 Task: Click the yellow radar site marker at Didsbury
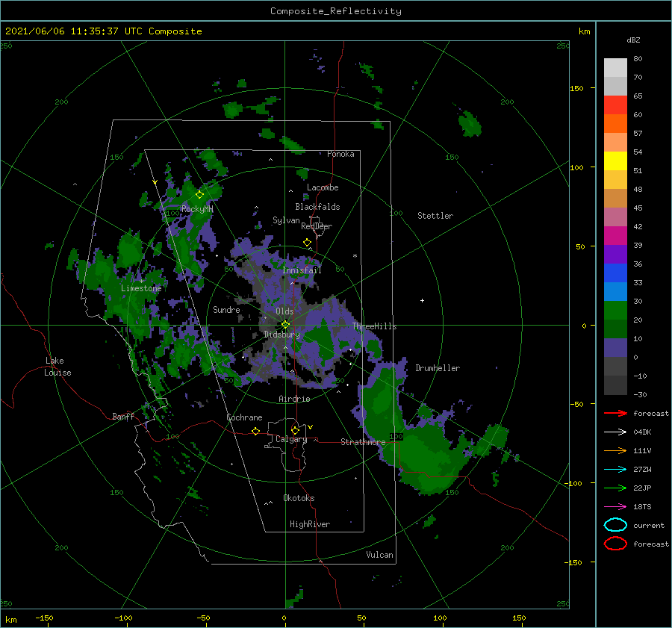285,325
